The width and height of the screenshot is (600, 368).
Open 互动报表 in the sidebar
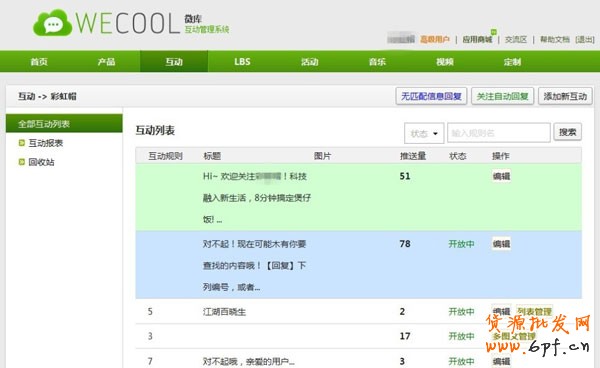click(x=46, y=143)
